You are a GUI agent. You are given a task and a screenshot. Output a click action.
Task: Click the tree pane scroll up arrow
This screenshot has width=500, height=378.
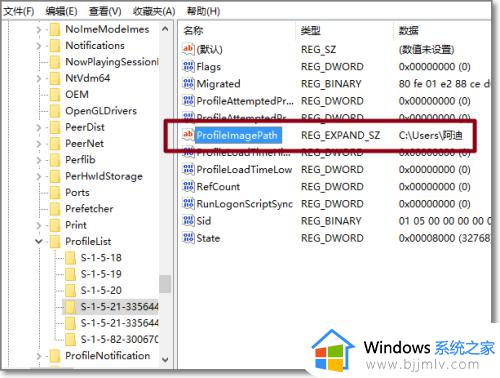(165, 29)
